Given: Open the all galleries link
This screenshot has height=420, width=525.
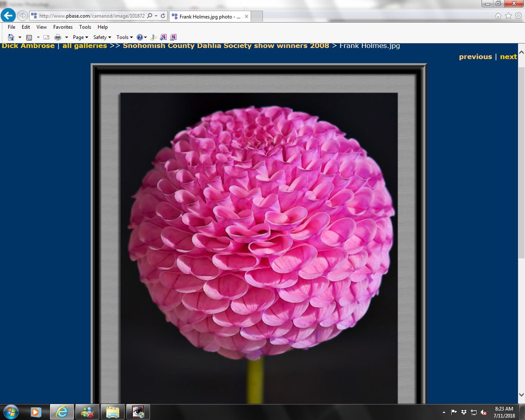Looking at the screenshot, I should pyautogui.click(x=84, y=46).
